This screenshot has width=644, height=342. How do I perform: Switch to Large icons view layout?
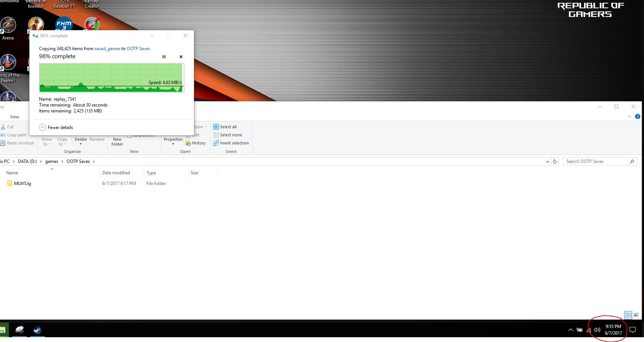click(636, 315)
